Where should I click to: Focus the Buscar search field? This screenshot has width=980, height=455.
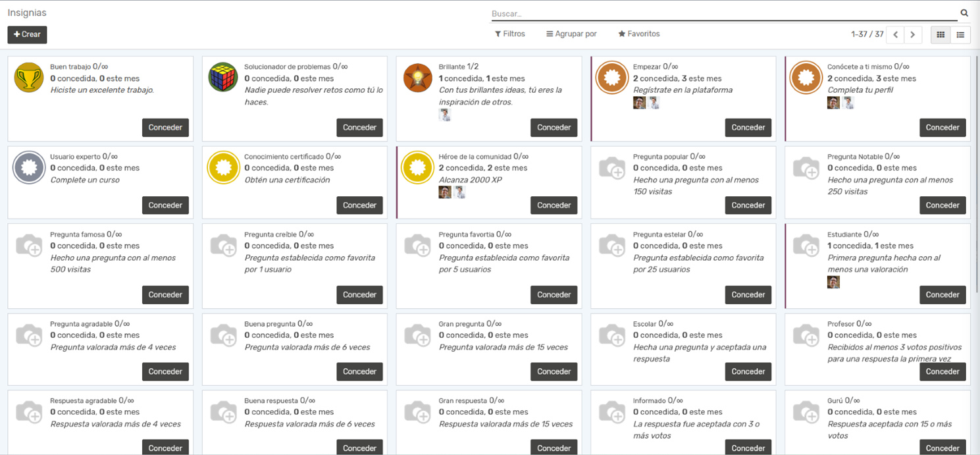pyautogui.click(x=723, y=13)
